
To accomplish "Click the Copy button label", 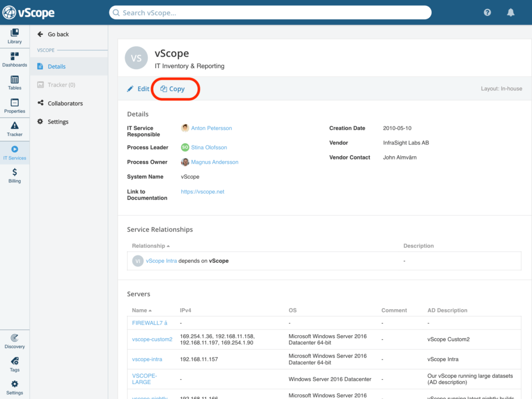I will pos(177,89).
